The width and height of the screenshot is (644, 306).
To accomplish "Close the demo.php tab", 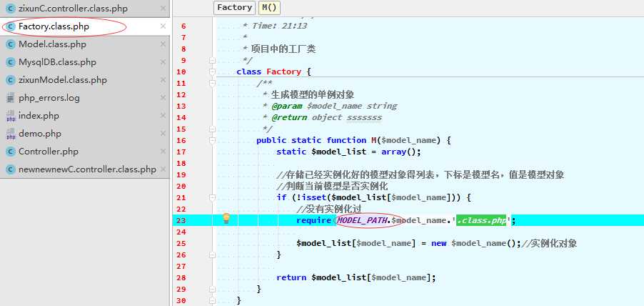I will [x=163, y=134].
